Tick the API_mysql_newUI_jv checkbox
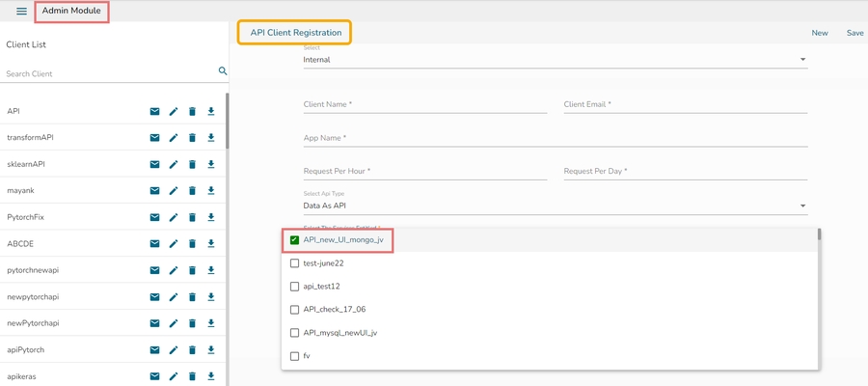This screenshot has width=868, height=386. click(295, 333)
